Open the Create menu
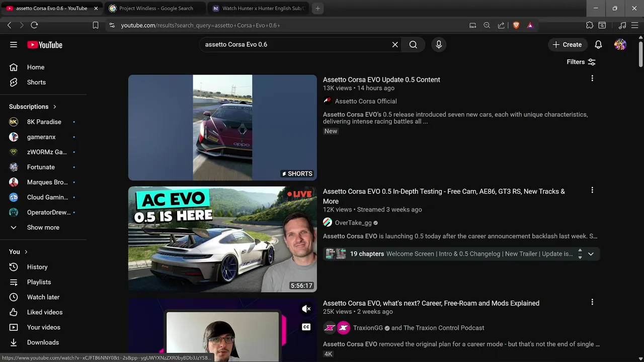 coord(567,45)
